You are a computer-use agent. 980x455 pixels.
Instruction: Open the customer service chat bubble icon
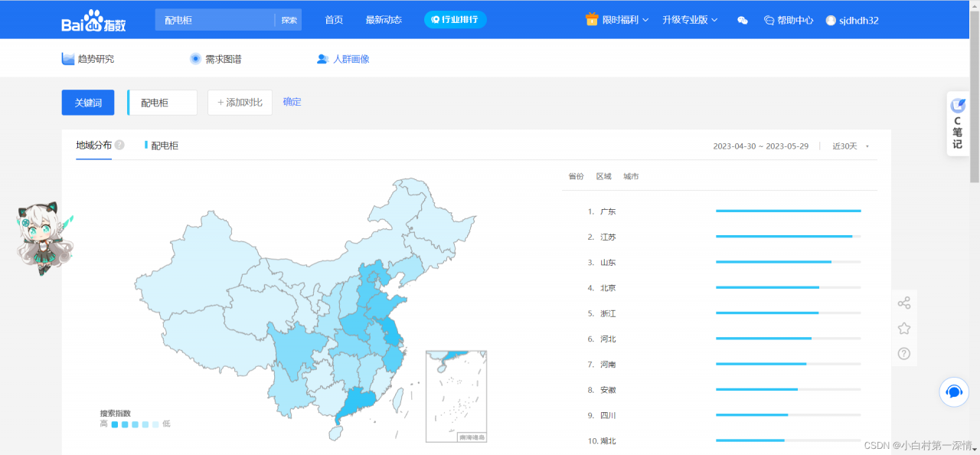pyautogui.click(x=953, y=391)
